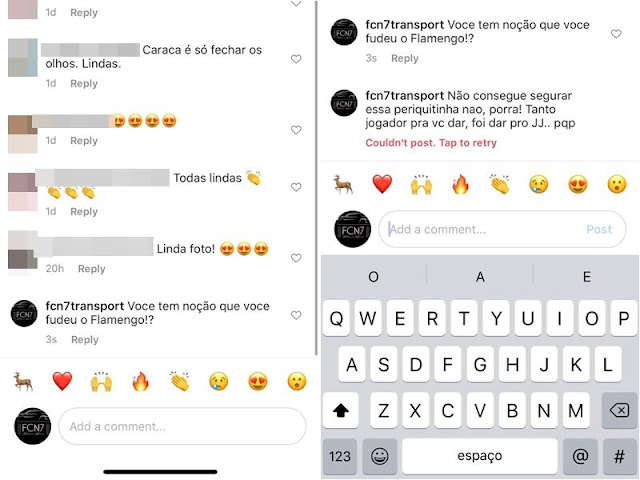This screenshot has width=640, height=480.
Task: Tap the espaço space bar
Action: 480,456
